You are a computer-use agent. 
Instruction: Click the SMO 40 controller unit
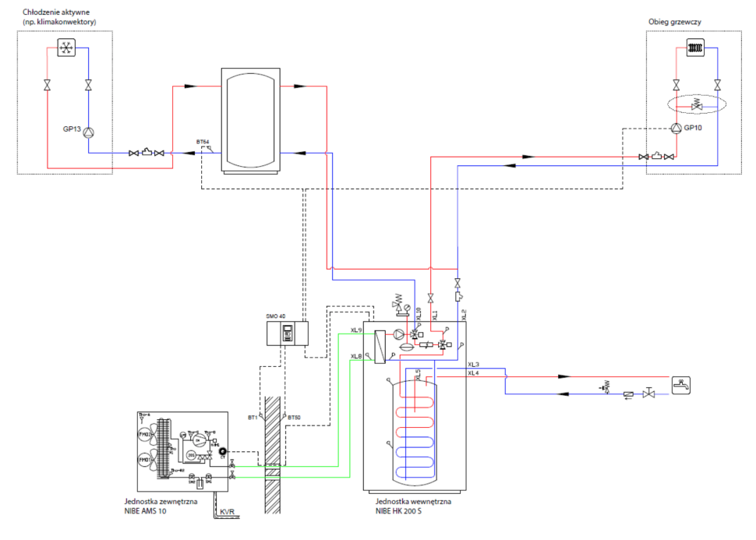click(x=286, y=334)
